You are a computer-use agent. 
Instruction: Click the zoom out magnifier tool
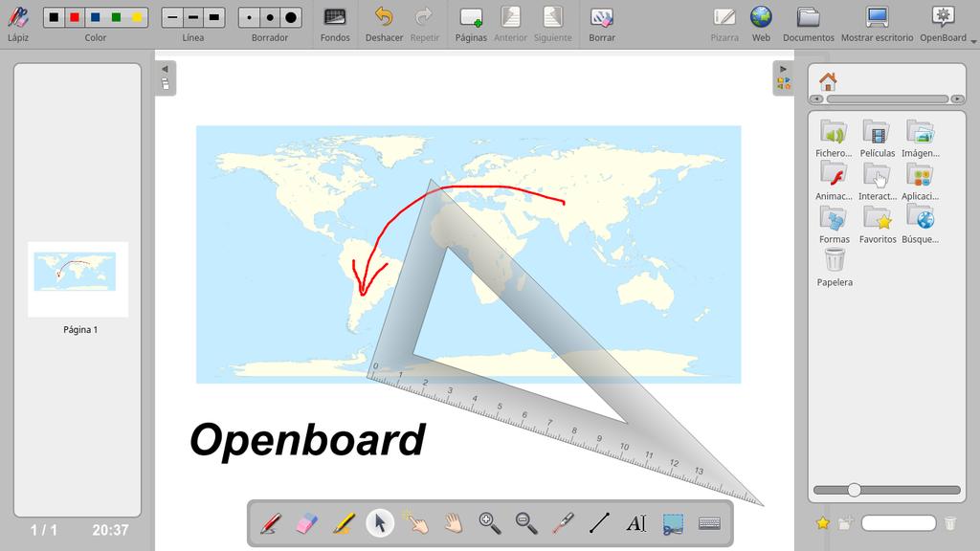pyautogui.click(x=526, y=523)
